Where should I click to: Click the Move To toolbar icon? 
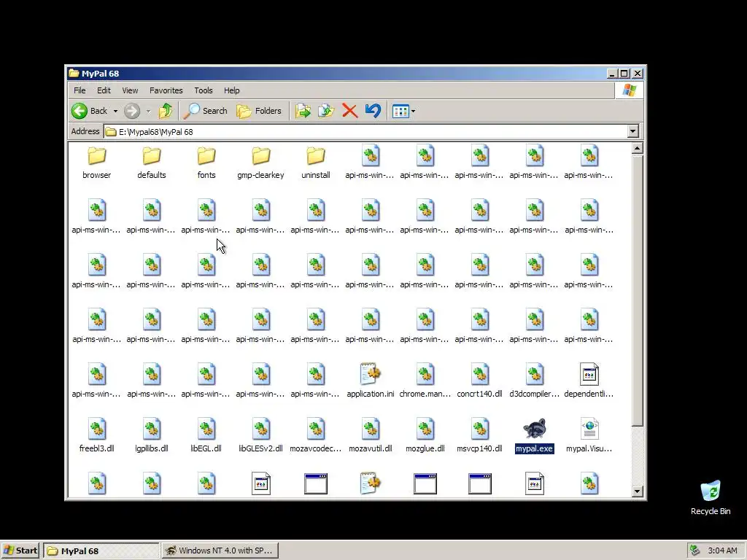303,111
